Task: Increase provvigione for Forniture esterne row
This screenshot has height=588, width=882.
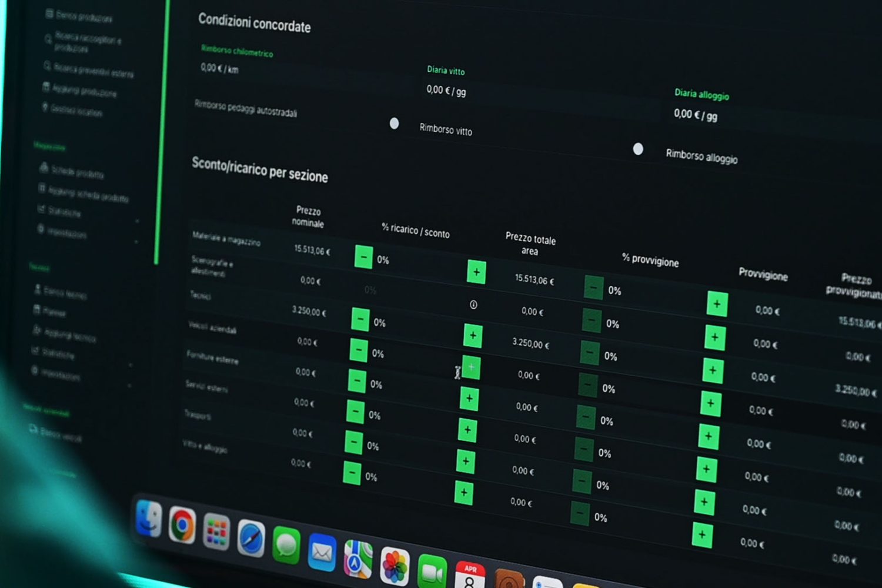Action: (709, 437)
